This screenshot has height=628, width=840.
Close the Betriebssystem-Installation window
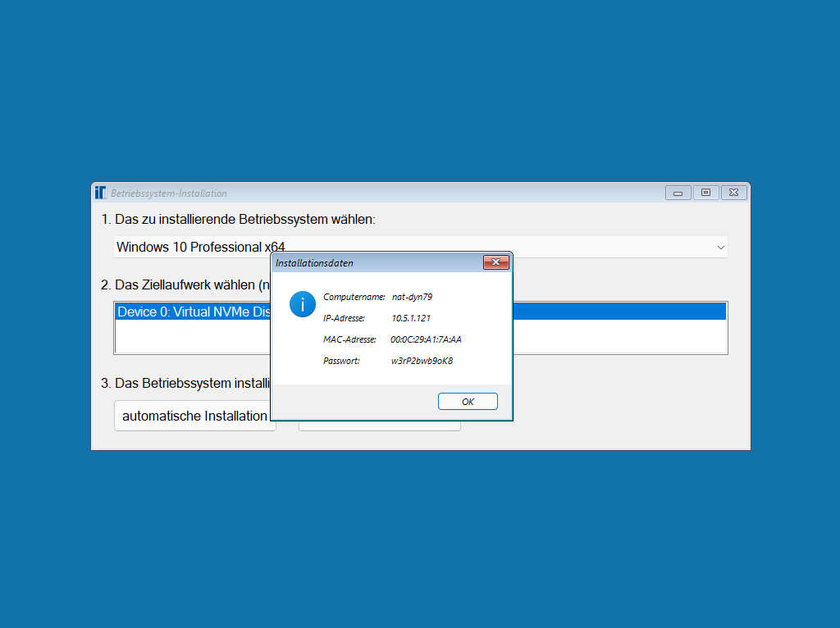(734, 193)
